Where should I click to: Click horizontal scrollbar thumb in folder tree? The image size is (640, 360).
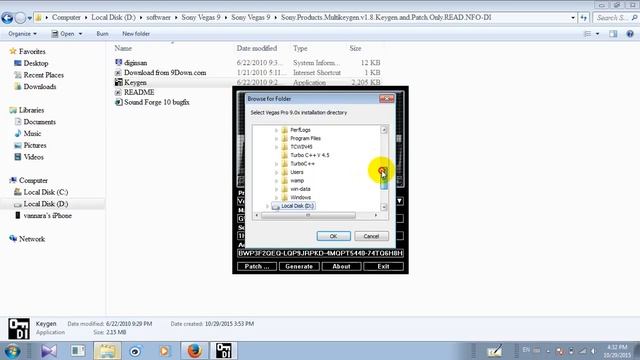[x=308, y=215]
